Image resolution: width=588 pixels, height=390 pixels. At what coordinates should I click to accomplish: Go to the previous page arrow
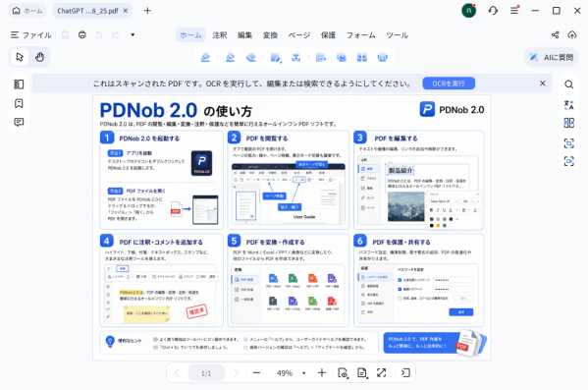pos(177,373)
